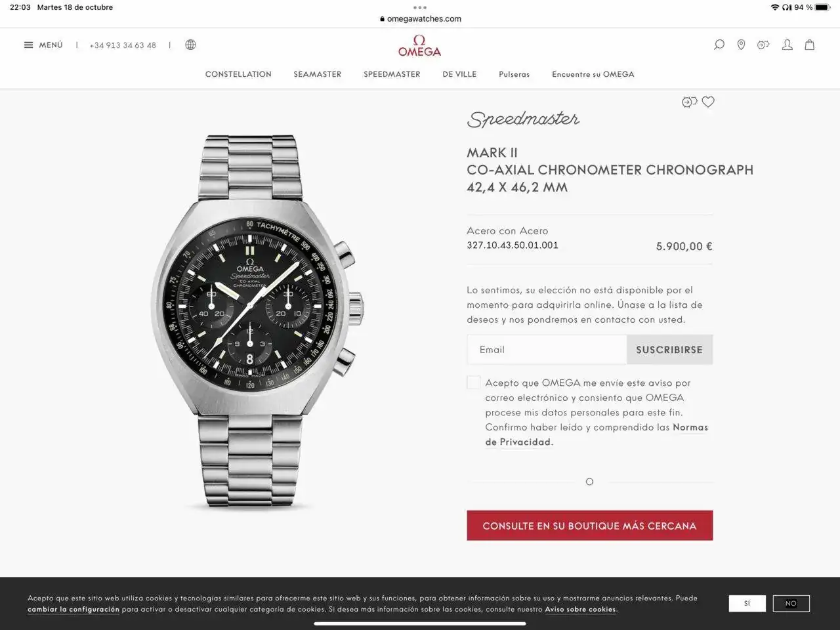This screenshot has height=630, width=840.
Task: Open the store locator pin icon
Action: (741, 45)
